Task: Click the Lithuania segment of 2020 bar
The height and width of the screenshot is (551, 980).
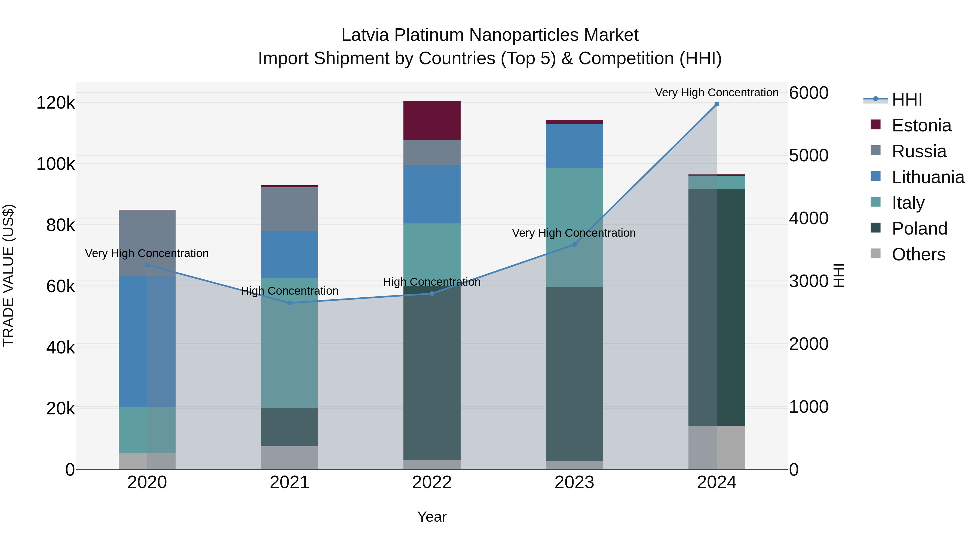Action: click(x=147, y=342)
